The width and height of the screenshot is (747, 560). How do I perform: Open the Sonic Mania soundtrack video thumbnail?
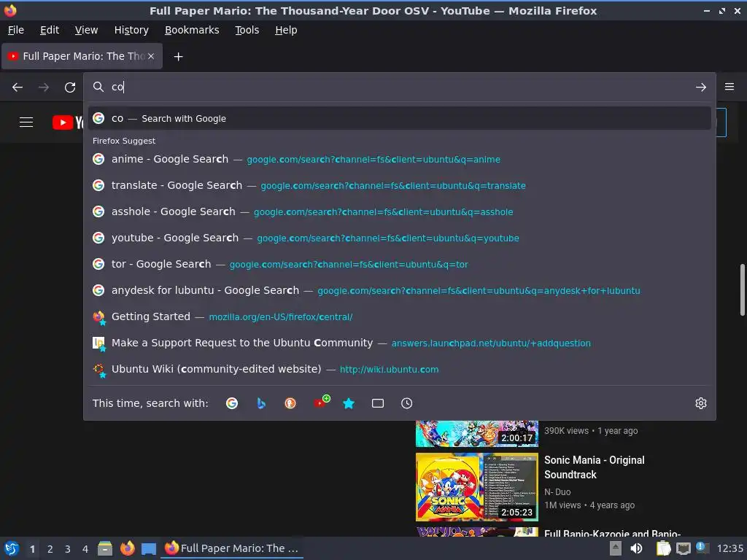477,486
